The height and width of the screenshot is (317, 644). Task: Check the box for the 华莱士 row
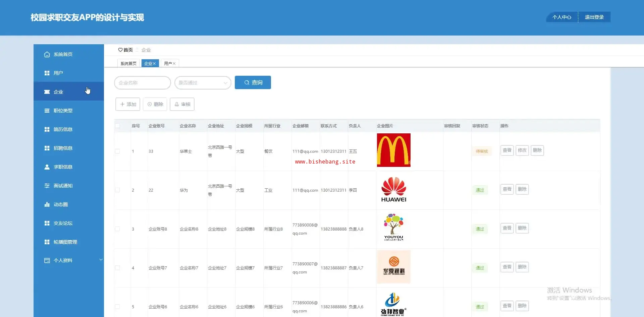(x=117, y=151)
